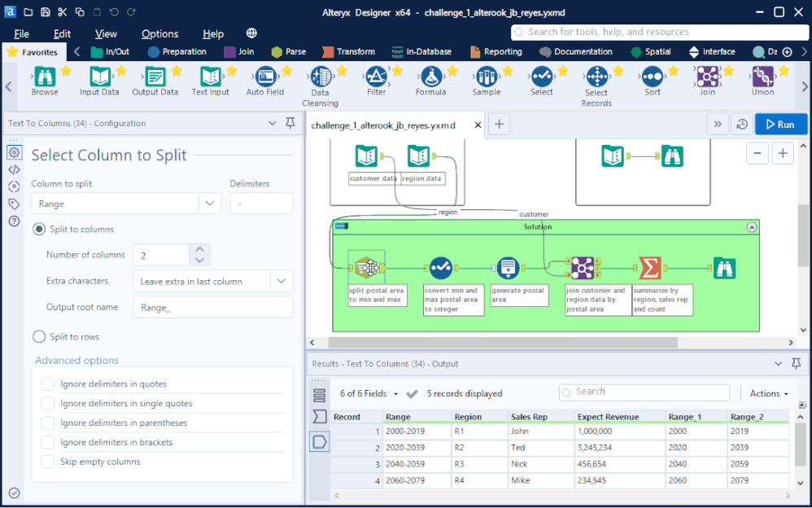812x508 pixels.
Task: Enable Ignore delimiters in brackets
Action: coord(48,442)
